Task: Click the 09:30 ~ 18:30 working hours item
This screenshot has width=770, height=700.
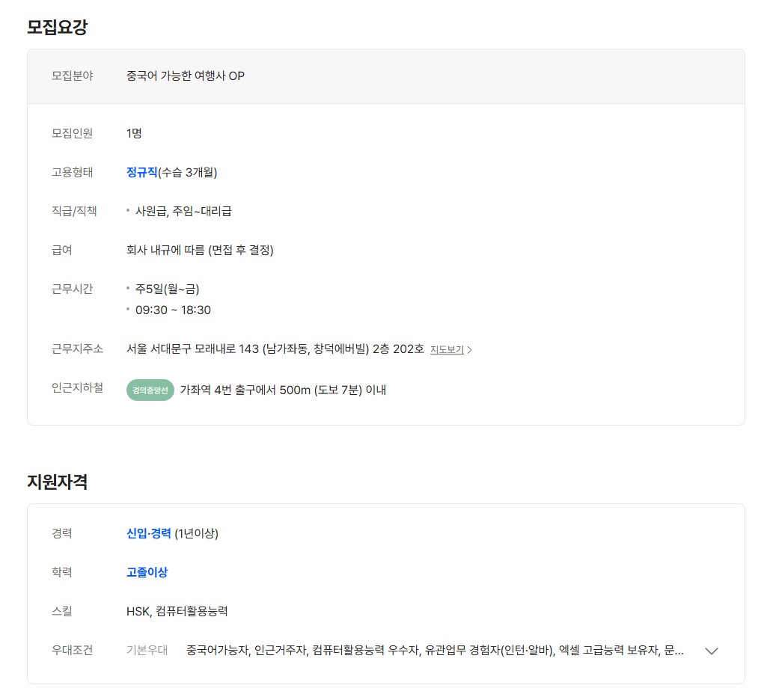Action: pos(173,310)
